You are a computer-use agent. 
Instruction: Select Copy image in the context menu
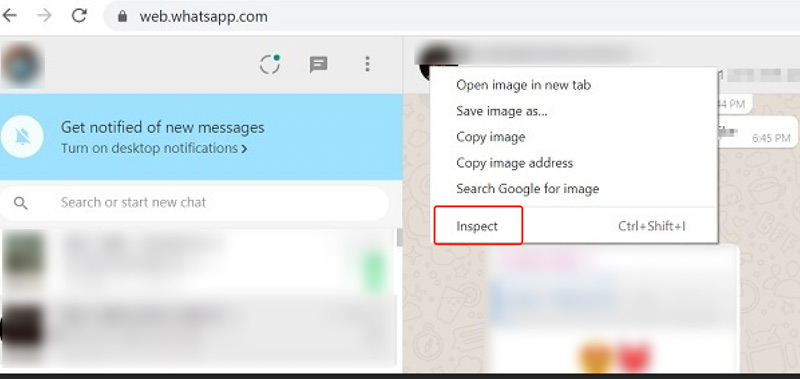490,137
